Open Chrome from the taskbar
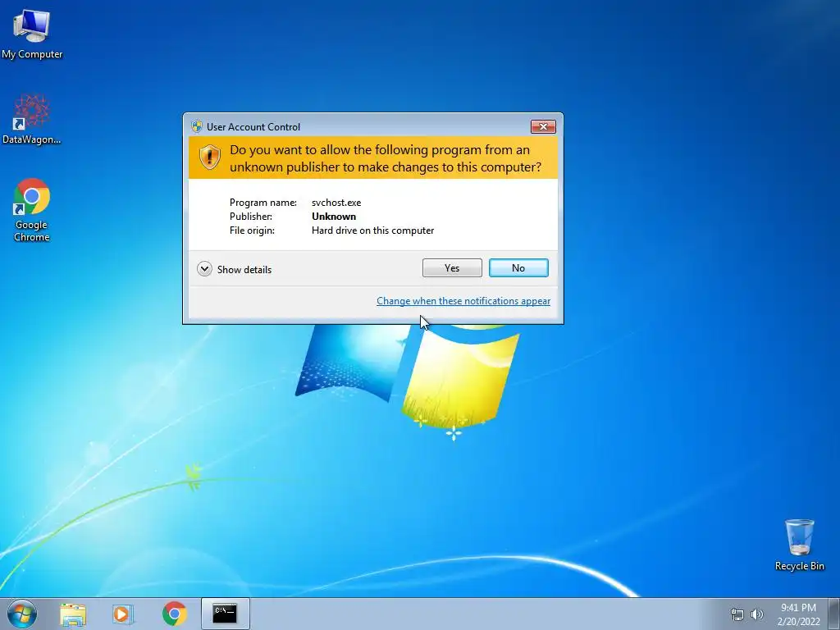 [x=175, y=614]
